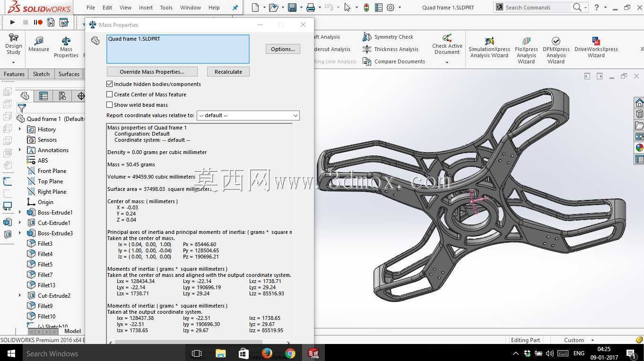The image size is (644, 361).
Task: Check Show weld bead mass
Action: coord(109,105)
